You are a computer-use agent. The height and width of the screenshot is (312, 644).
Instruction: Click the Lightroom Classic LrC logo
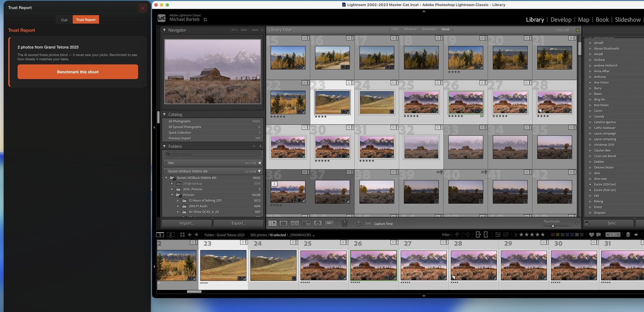click(x=161, y=18)
